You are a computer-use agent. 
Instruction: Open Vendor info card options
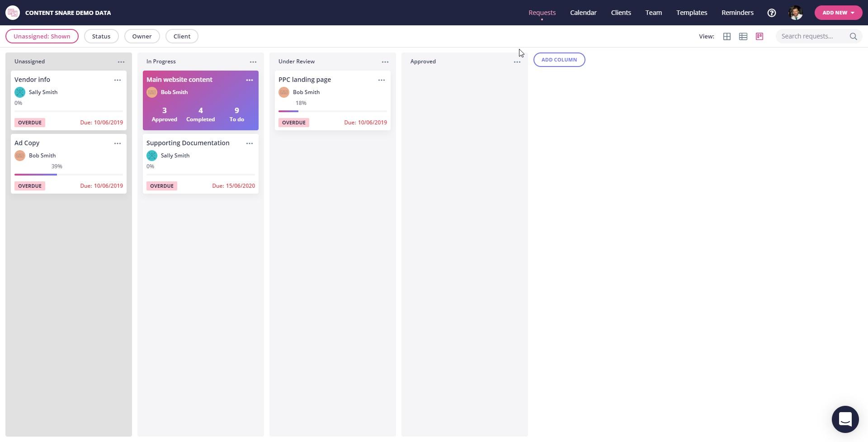(x=118, y=80)
